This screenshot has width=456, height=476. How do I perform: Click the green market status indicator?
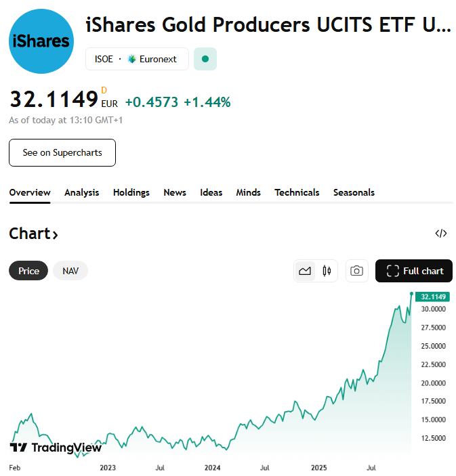[205, 59]
